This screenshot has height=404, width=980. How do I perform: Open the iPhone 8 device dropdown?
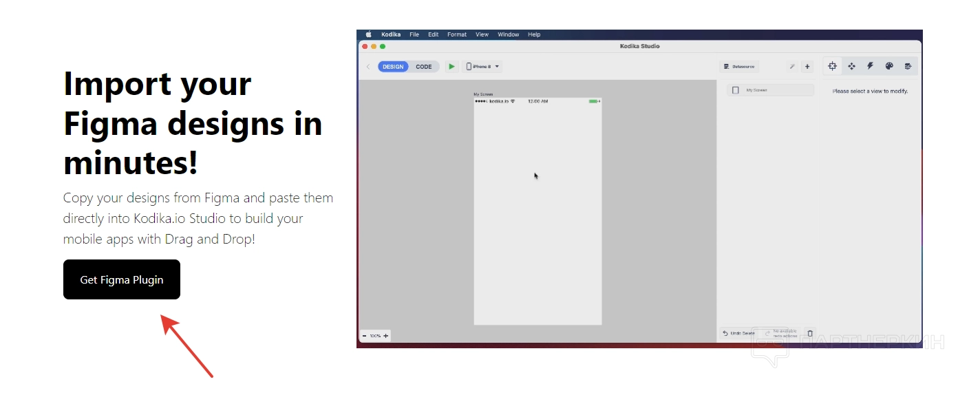(x=482, y=67)
